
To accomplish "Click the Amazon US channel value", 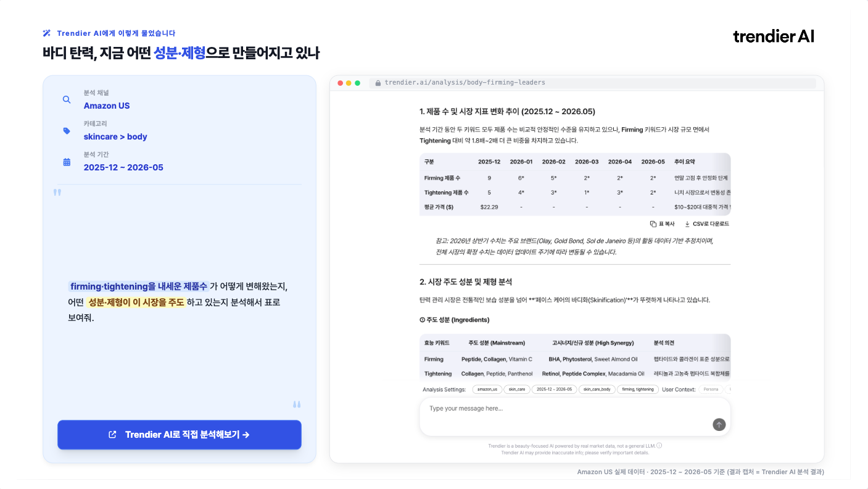I will pyautogui.click(x=107, y=106).
